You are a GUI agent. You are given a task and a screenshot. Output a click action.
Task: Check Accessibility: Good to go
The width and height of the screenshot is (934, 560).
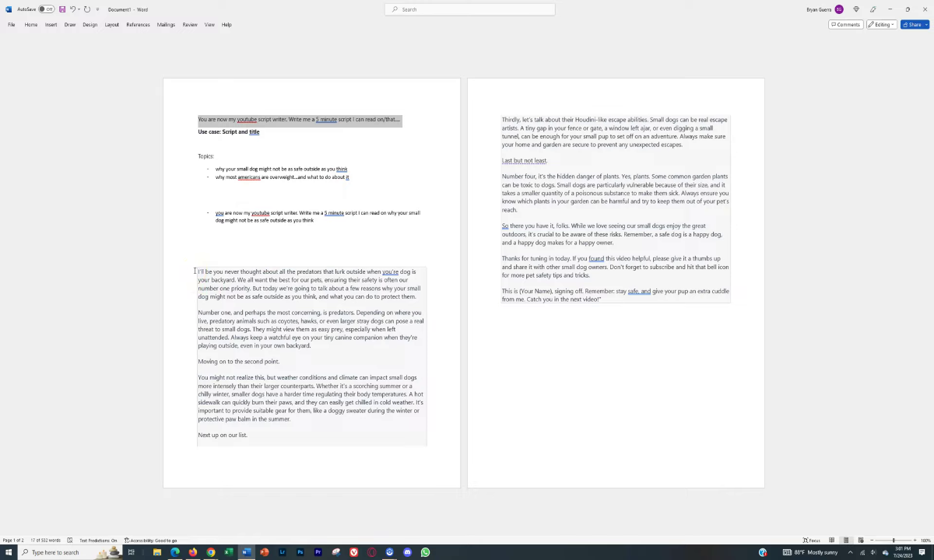(x=153, y=541)
